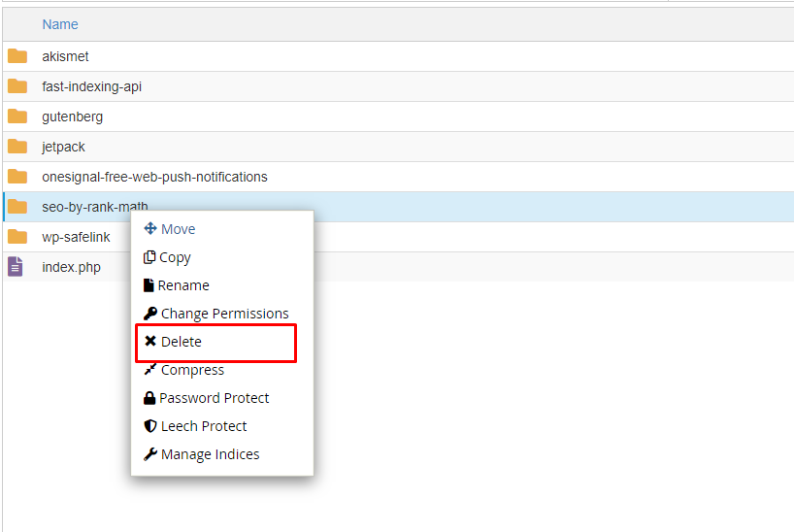Click the Copy pages icon in context menu

coord(149,257)
